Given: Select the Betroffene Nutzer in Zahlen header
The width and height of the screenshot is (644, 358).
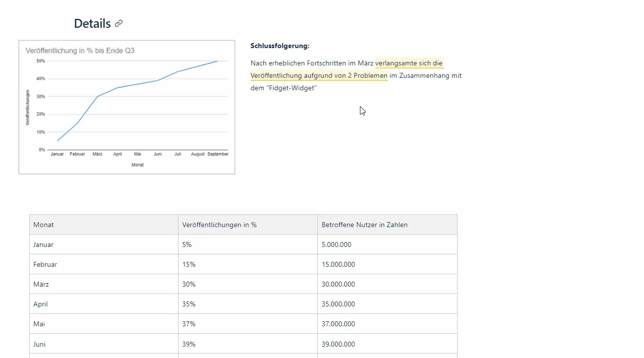Looking at the screenshot, I should 387,225.
